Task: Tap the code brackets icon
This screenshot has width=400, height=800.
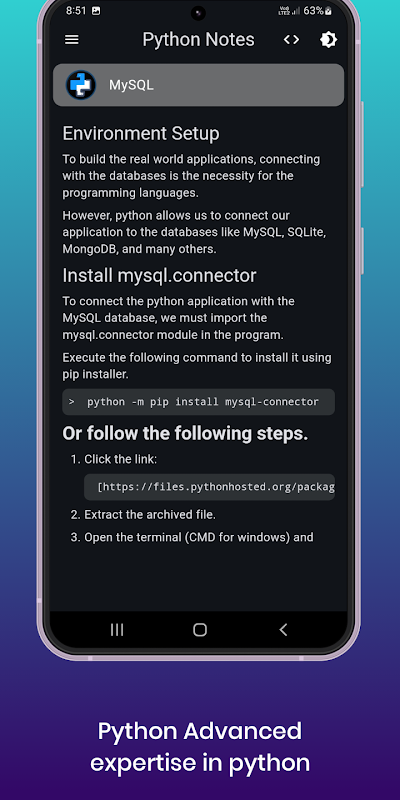Action: [x=291, y=39]
